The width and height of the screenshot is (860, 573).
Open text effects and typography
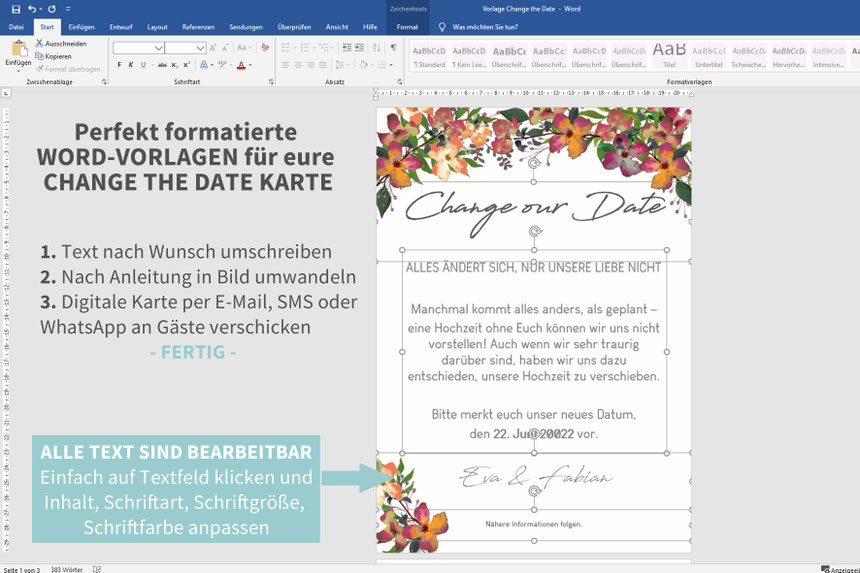tap(205, 65)
